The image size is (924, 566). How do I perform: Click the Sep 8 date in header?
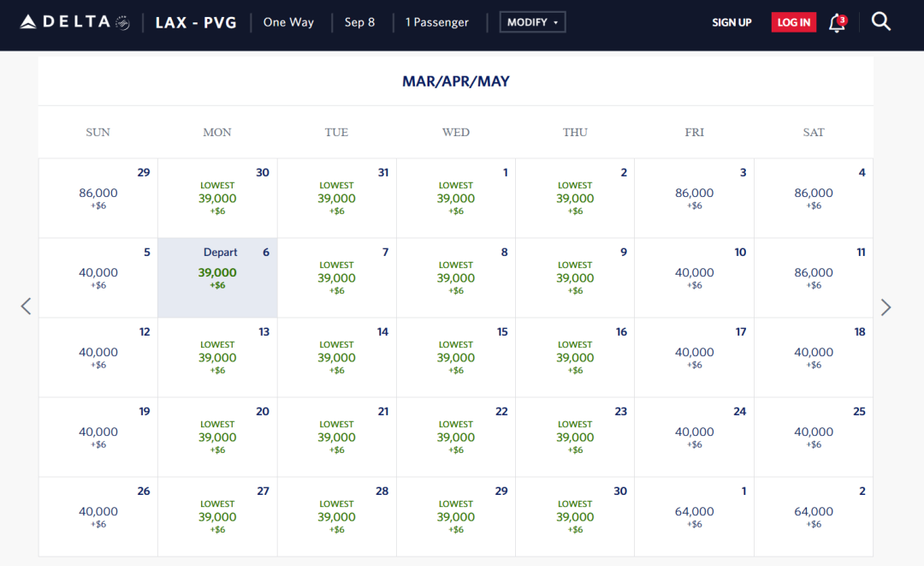[359, 22]
